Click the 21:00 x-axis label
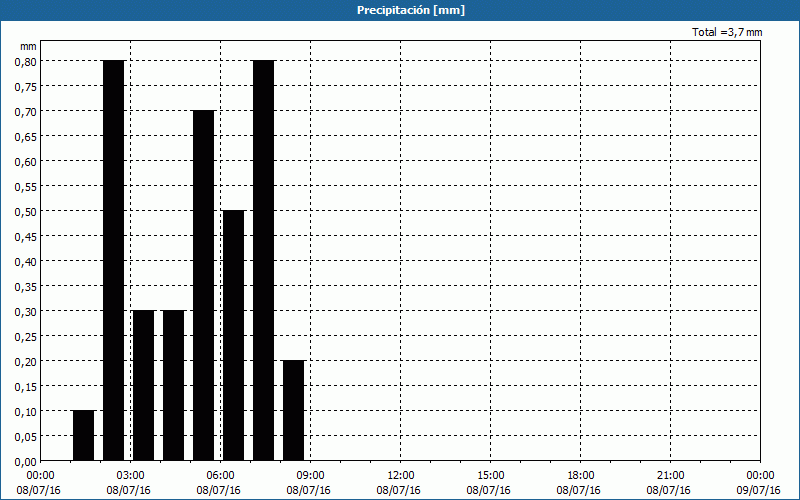The height and width of the screenshot is (500, 800). pos(670,476)
